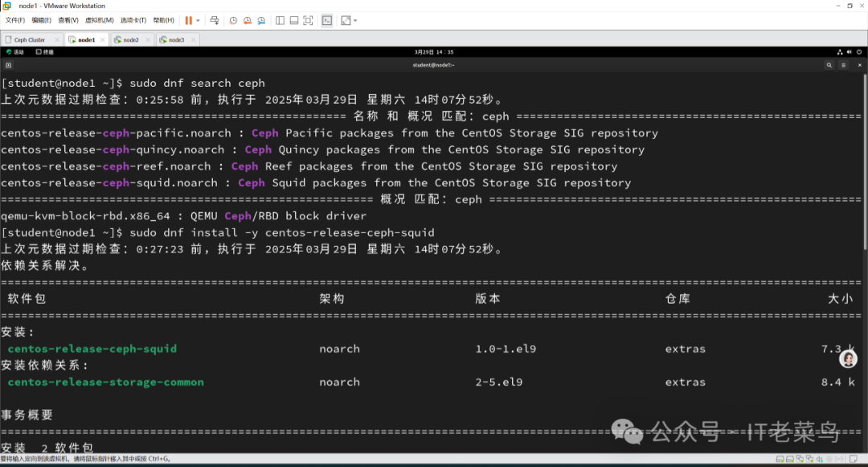Click the centos-release-ceph-squid package name in table
The image size is (868, 467).
tap(92, 349)
